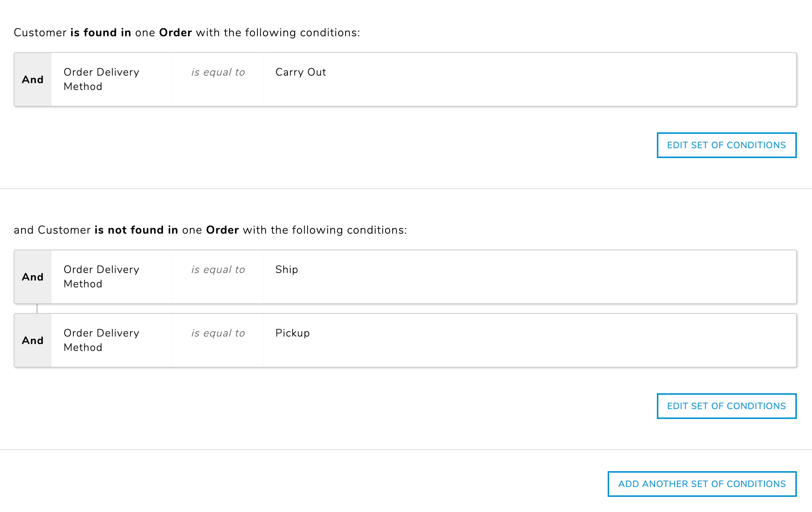This screenshot has width=812, height=512.
Task: Select the Ship value
Action: tap(286, 270)
